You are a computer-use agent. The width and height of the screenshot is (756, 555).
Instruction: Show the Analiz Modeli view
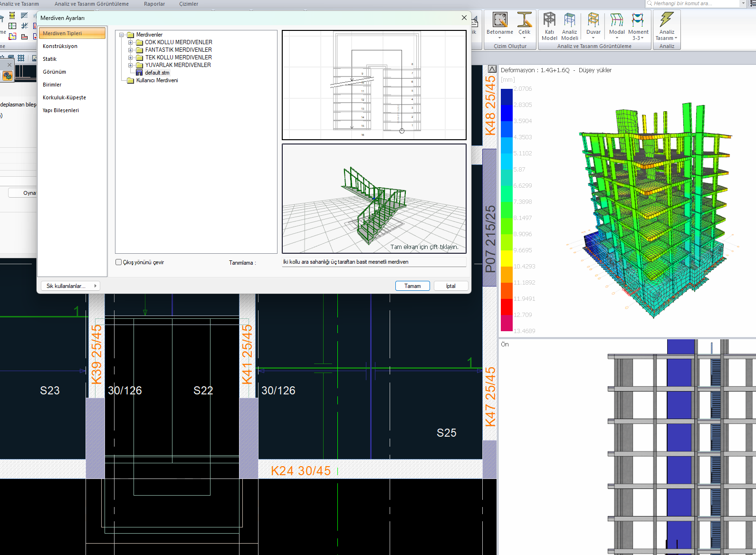(569, 26)
